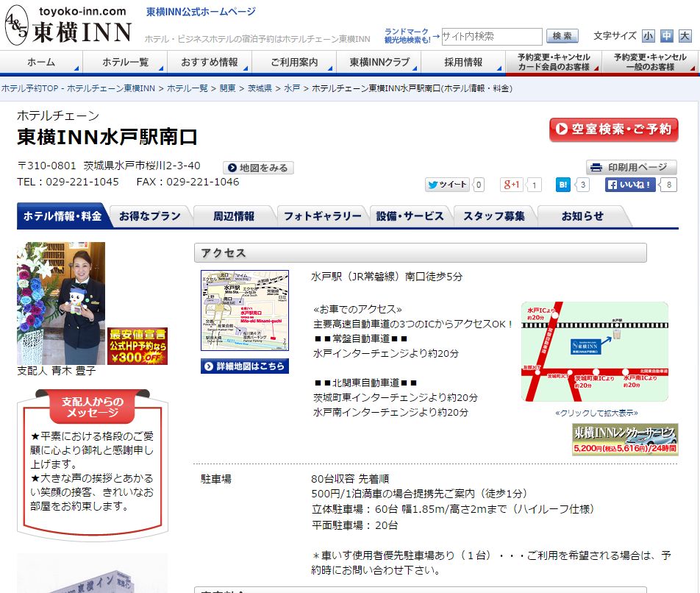The width and height of the screenshot is (700, 593).
Task: Click the Mito station area map thumbnail
Action: [x=245, y=310]
